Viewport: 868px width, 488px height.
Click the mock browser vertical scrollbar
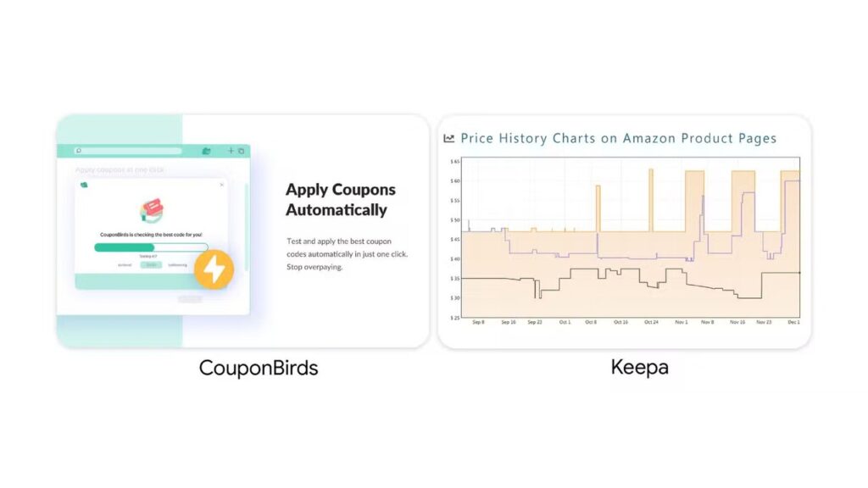[x=247, y=227]
